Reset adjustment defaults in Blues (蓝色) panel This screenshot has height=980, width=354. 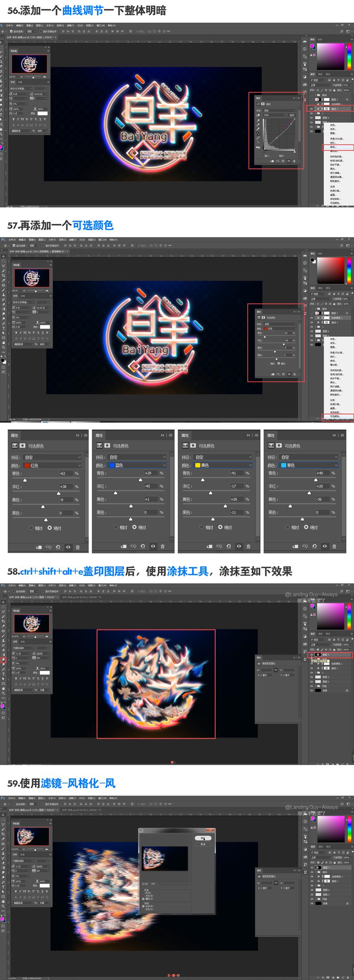pos(143,546)
